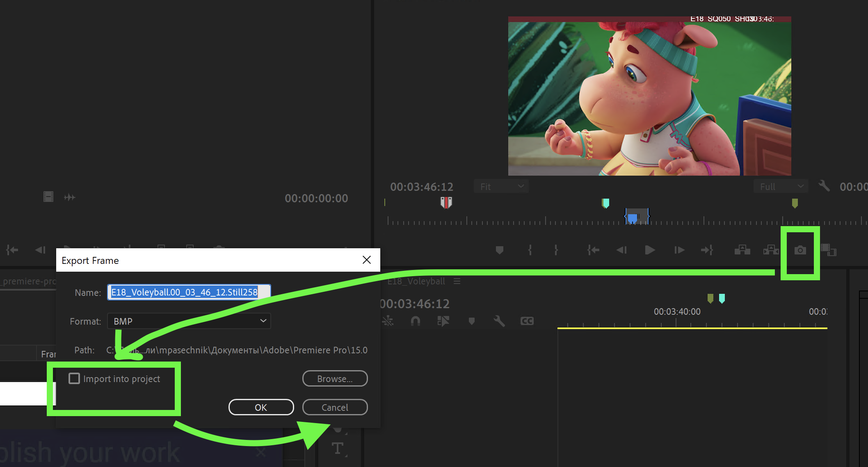868x467 pixels.
Task: Play the sequence in Program monitor
Action: [x=650, y=250]
